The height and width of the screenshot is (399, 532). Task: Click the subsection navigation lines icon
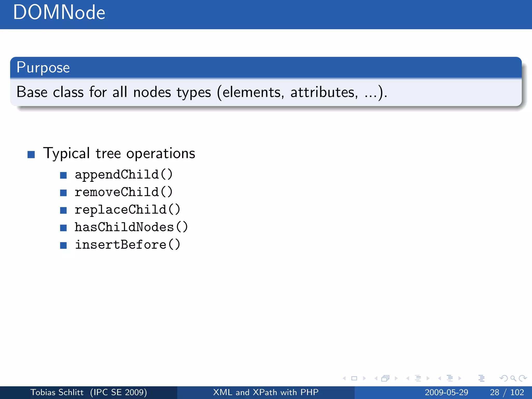[418, 378]
